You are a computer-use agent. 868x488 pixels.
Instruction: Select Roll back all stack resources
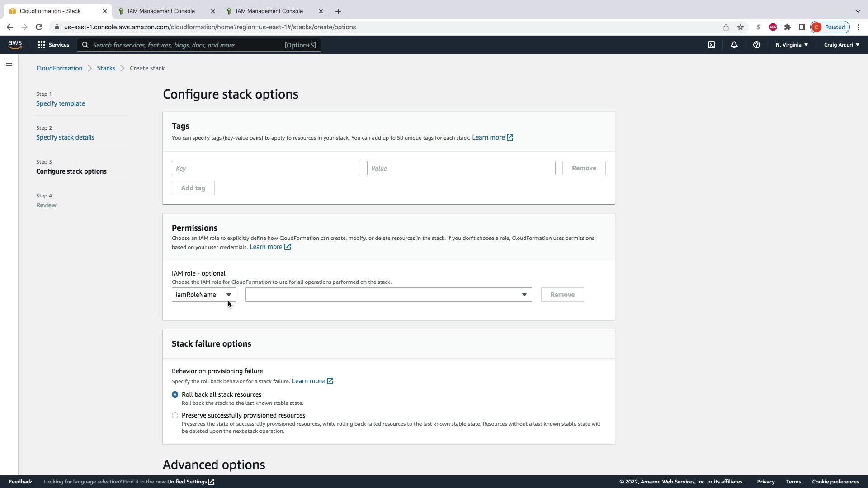pyautogui.click(x=175, y=394)
